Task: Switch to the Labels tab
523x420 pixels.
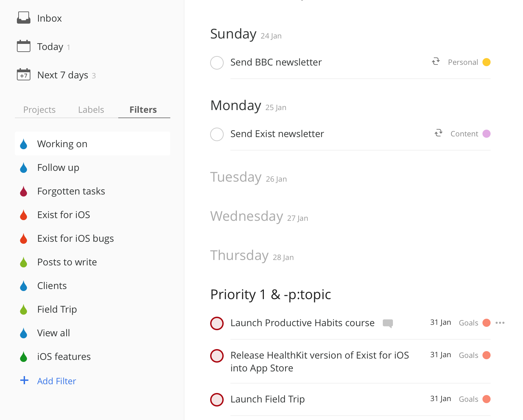Action: point(91,109)
